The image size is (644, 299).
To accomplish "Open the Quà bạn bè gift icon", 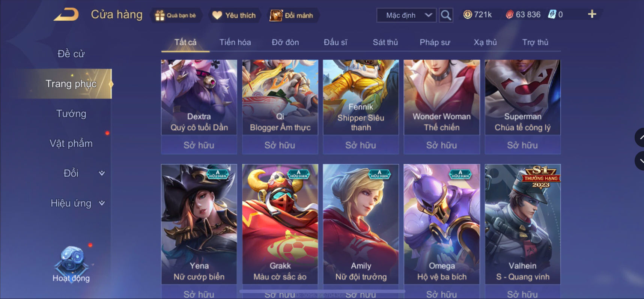I will coord(160,15).
